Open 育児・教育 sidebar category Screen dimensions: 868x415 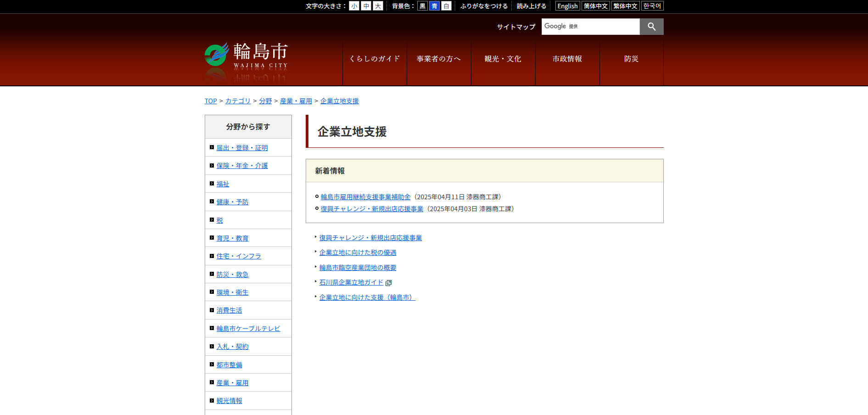(232, 238)
